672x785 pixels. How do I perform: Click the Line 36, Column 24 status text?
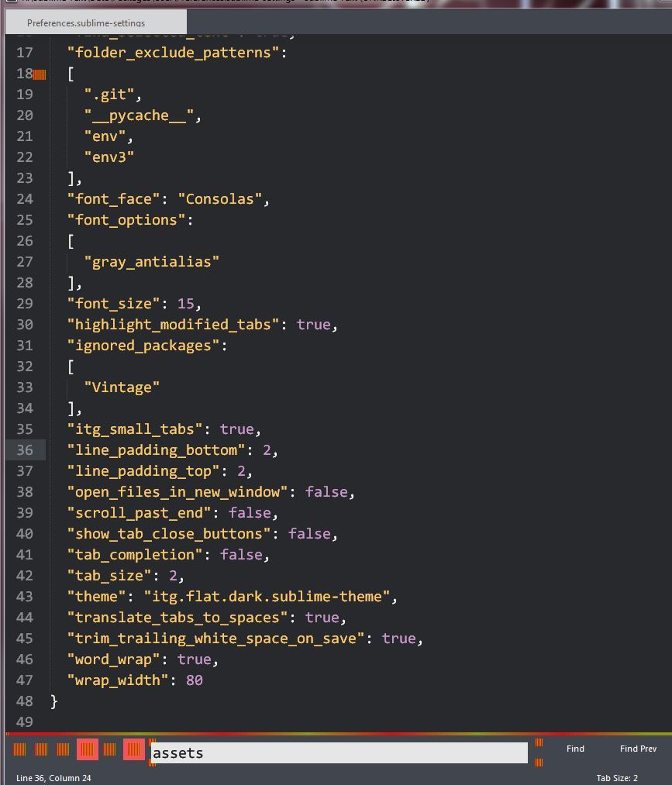[x=53, y=778]
